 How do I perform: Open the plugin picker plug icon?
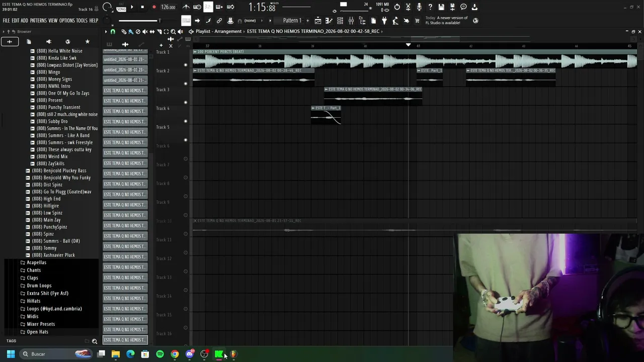[x=384, y=21]
